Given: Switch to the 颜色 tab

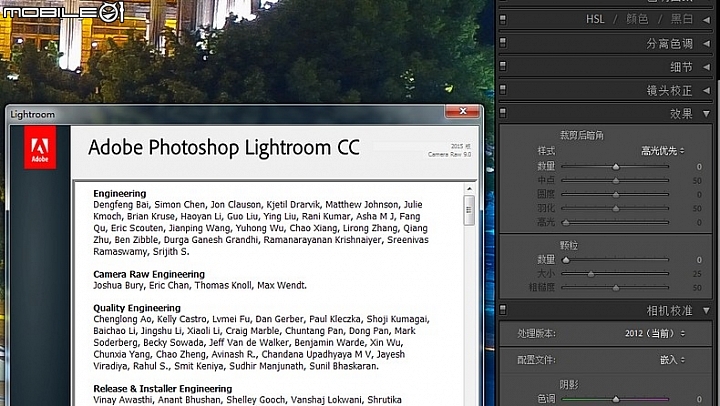Looking at the screenshot, I should (637, 19).
